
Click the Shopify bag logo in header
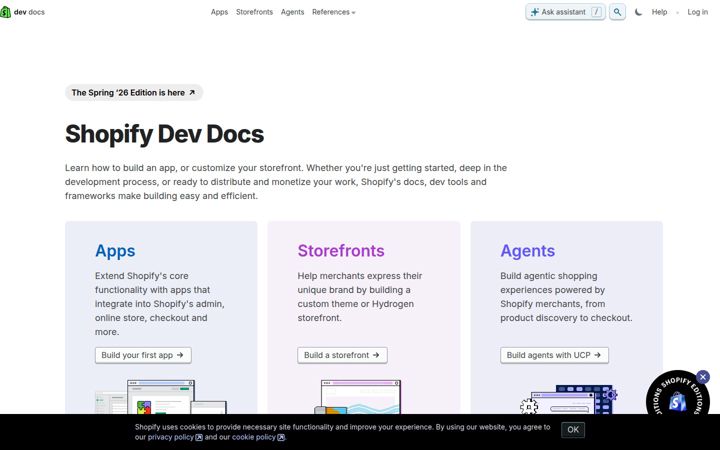pos(5,12)
